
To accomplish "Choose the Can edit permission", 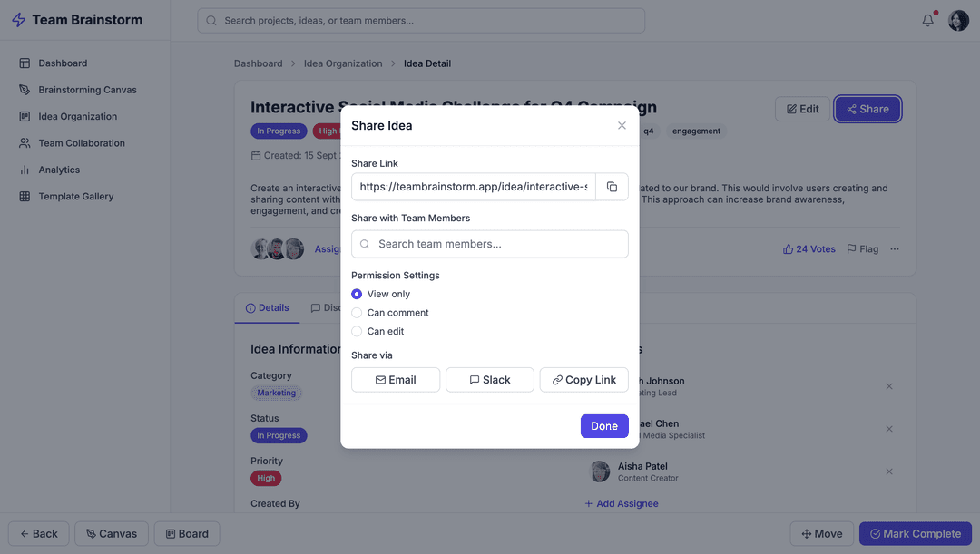I will (x=357, y=332).
